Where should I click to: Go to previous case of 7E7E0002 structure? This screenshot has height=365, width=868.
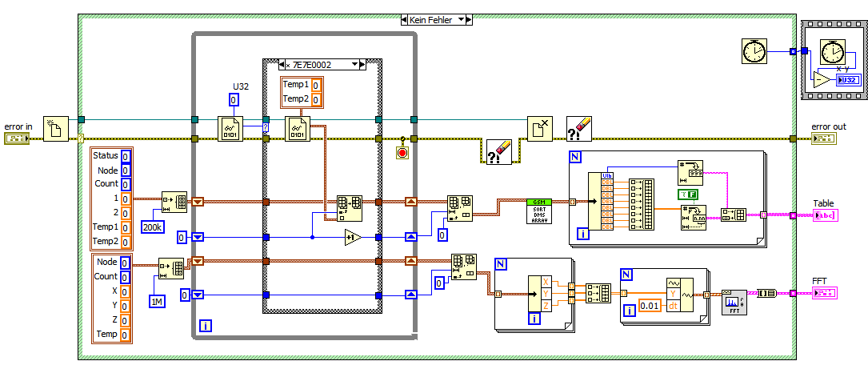[x=282, y=65]
